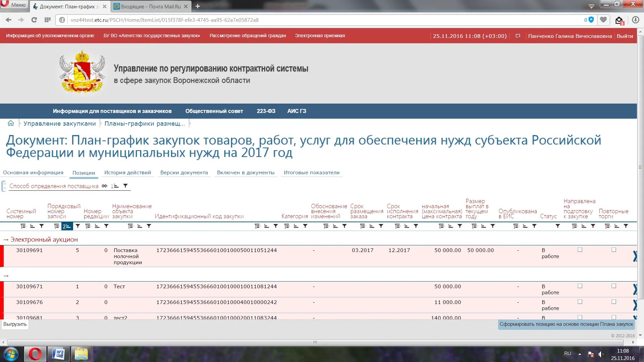Click the Выгрузить button
The width and height of the screenshot is (644, 362).
click(x=15, y=324)
